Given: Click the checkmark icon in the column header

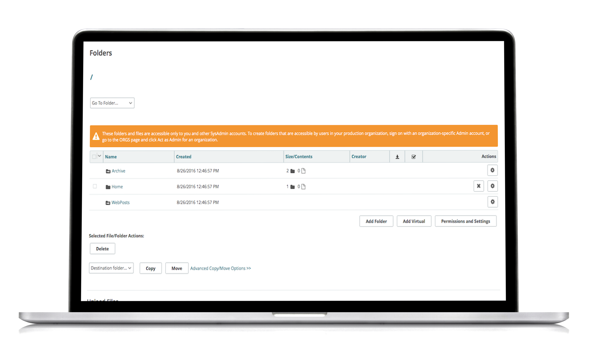Looking at the screenshot, I should (413, 157).
